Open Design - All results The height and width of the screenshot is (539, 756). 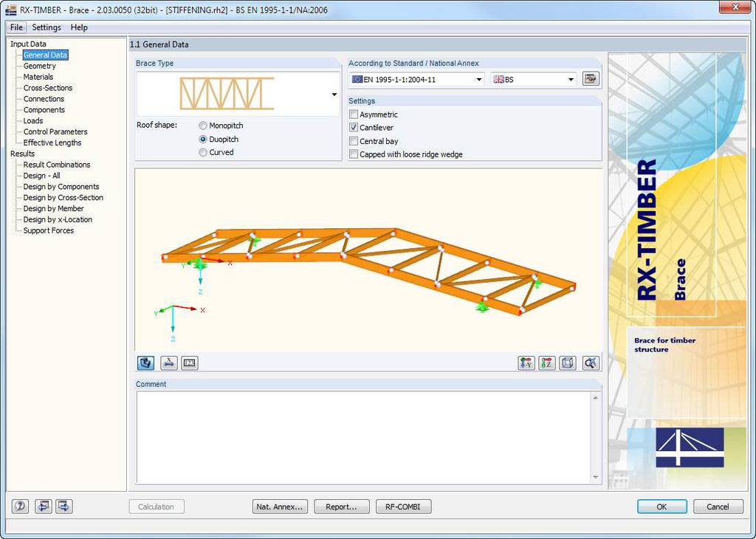tap(41, 176)
